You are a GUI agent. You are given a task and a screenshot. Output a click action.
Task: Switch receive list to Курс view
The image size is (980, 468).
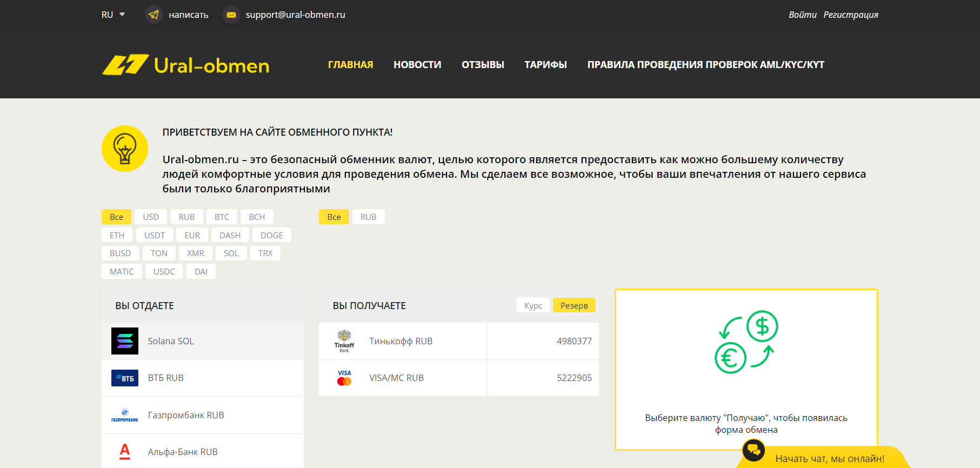[533, 305]
